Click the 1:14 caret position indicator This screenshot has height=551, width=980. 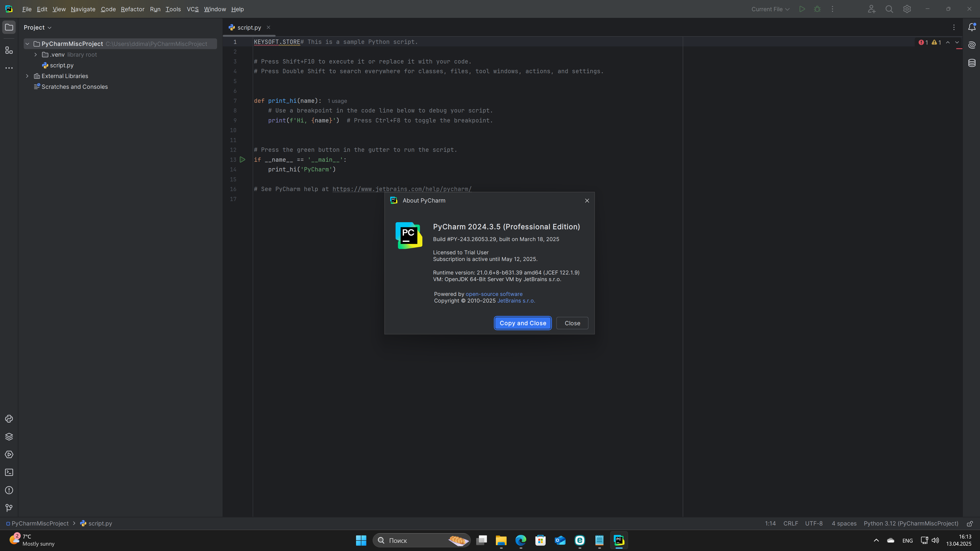coord(770,524)
